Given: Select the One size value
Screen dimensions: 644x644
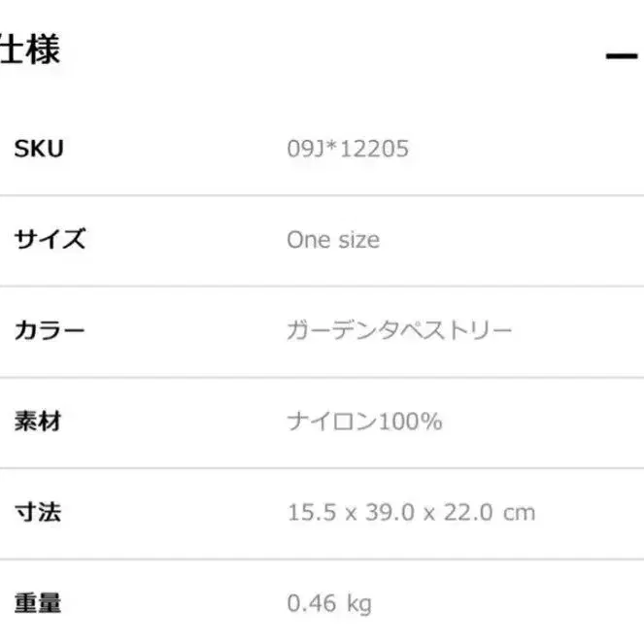Looking at the screenshot, I should point(333,240).
